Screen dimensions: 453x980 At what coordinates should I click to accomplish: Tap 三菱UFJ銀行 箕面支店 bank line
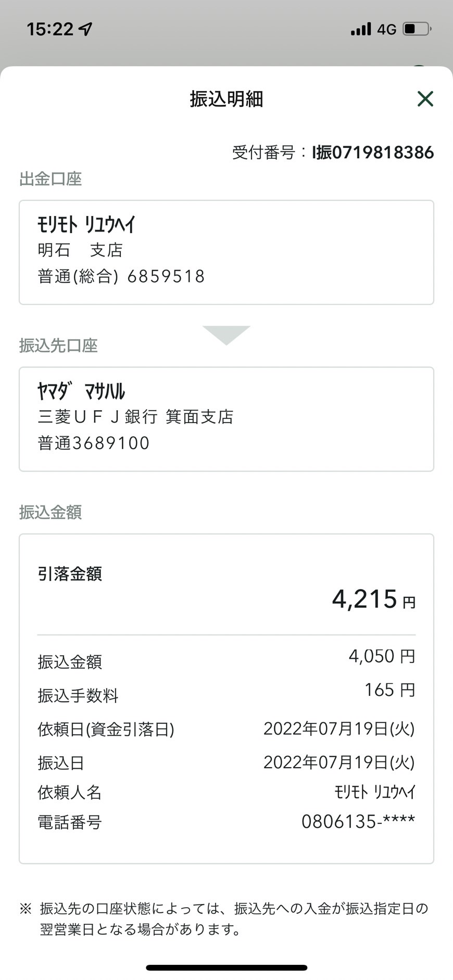(x=135, y=417)
